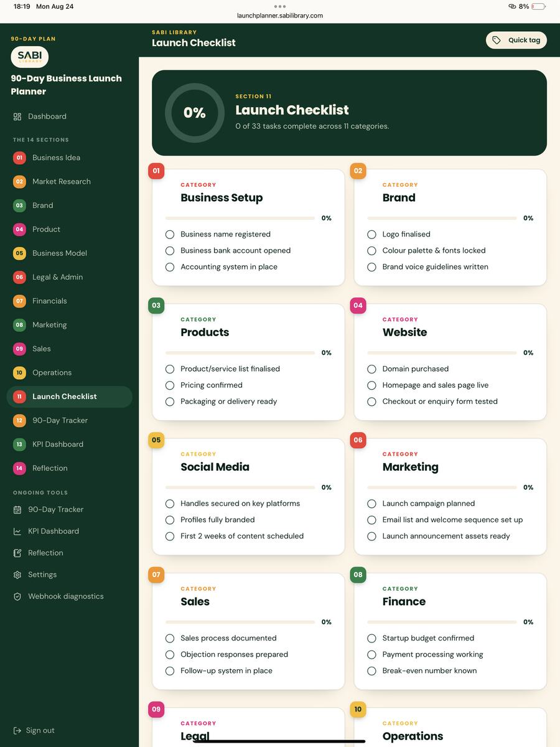This screenshot has height=747, width=560.
Task: Check Email list and welcome sequence set up
Action: [371, 520]
